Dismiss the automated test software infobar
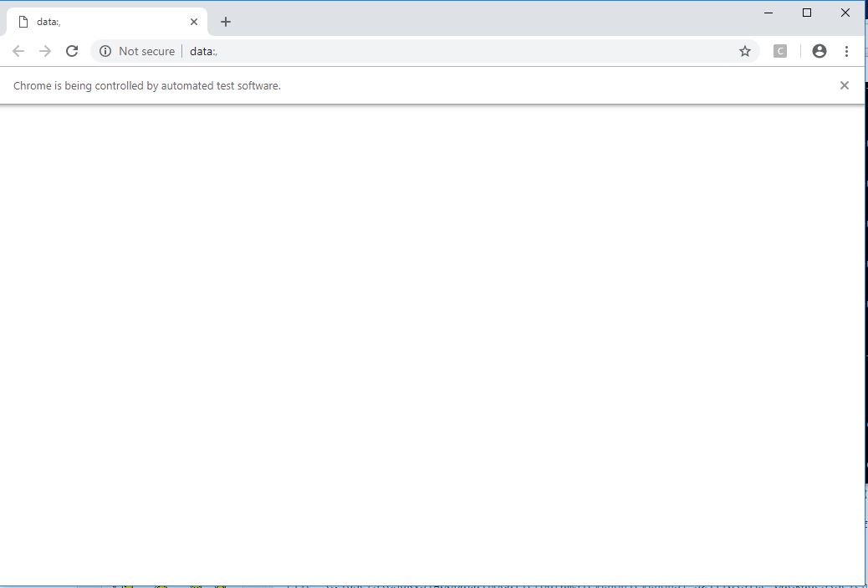The height and width of the screenshot is (588, 868). pos(844,85)
